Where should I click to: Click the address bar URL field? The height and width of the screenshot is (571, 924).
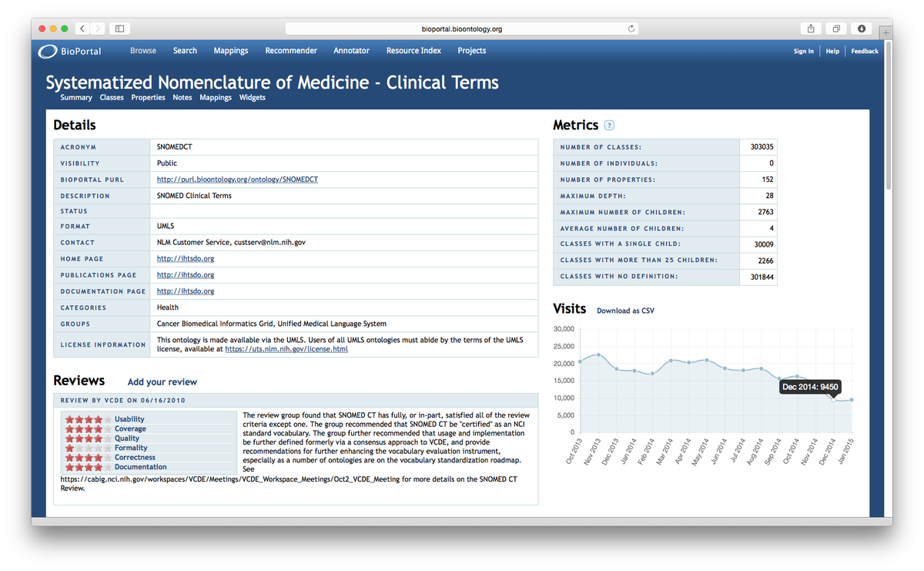point(462,29)
